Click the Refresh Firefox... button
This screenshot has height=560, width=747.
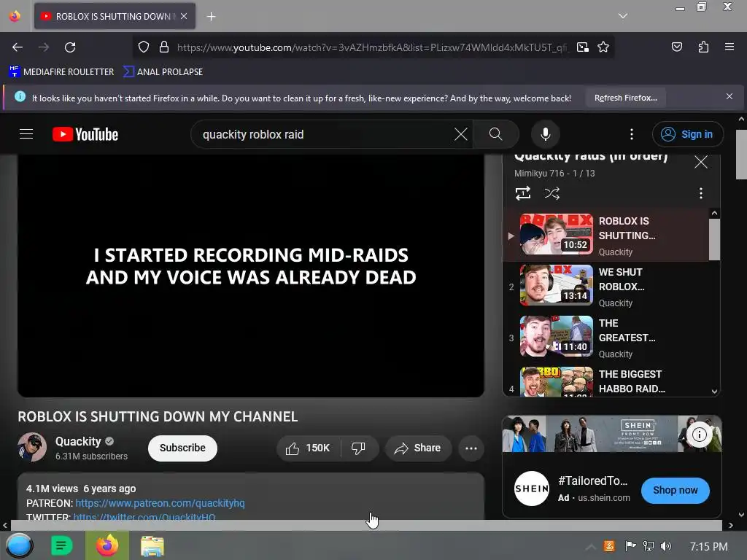tap(625, 98)
